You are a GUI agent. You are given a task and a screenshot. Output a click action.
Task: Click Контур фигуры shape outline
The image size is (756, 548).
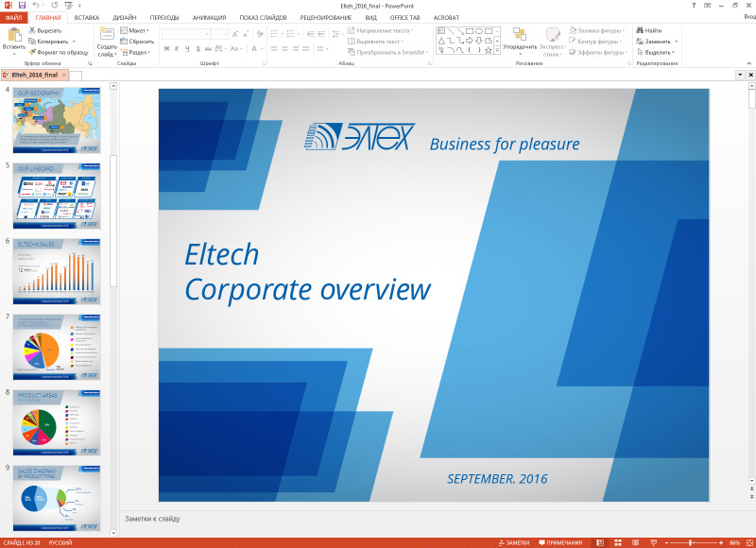pos(596,42)
